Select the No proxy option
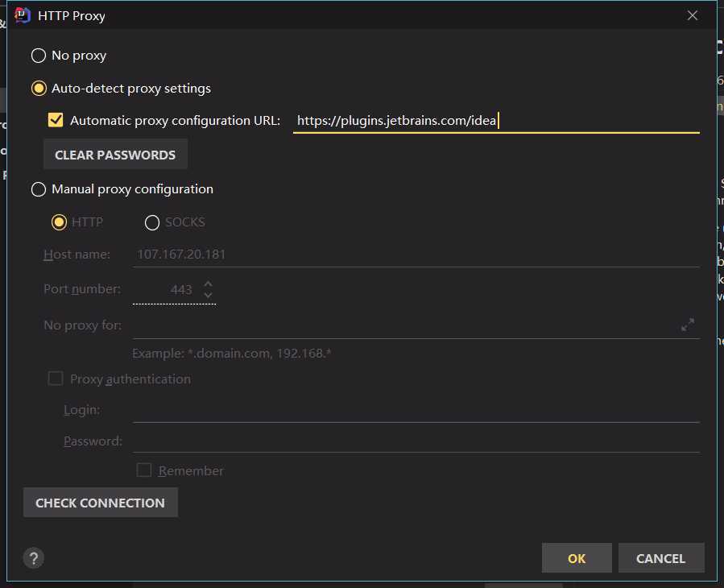 (x=39, y=56)
